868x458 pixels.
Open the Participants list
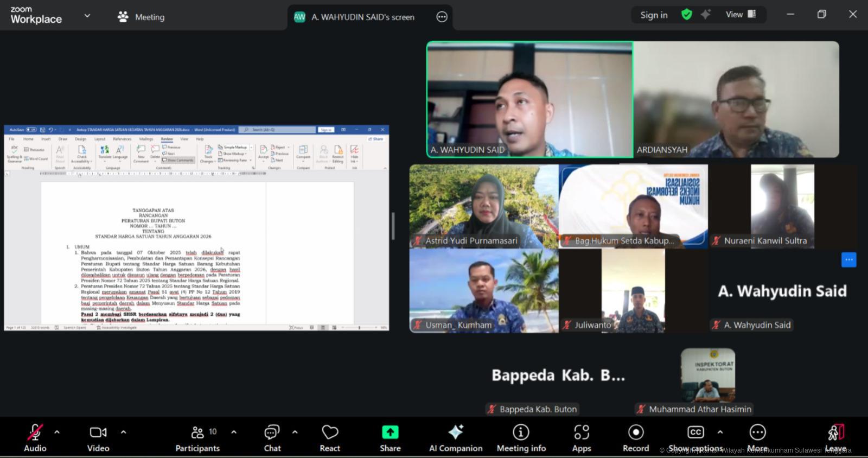pos(197,438)
